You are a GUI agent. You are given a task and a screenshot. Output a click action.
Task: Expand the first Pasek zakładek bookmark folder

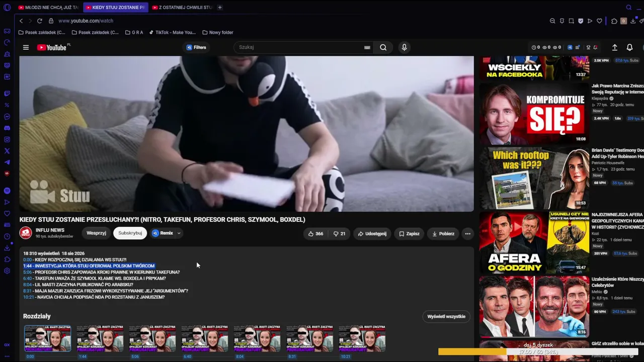point(42,33)
